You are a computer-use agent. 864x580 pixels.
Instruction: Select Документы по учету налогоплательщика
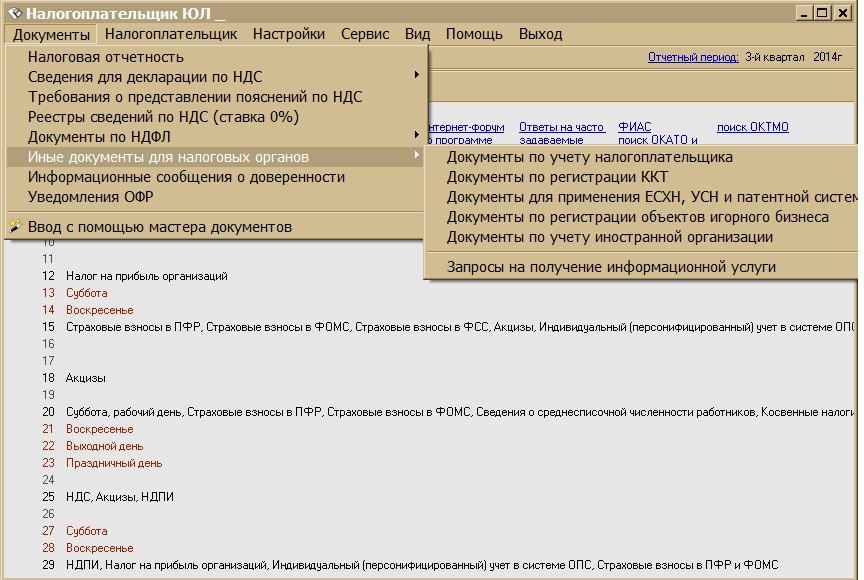(x=589, y=157)
